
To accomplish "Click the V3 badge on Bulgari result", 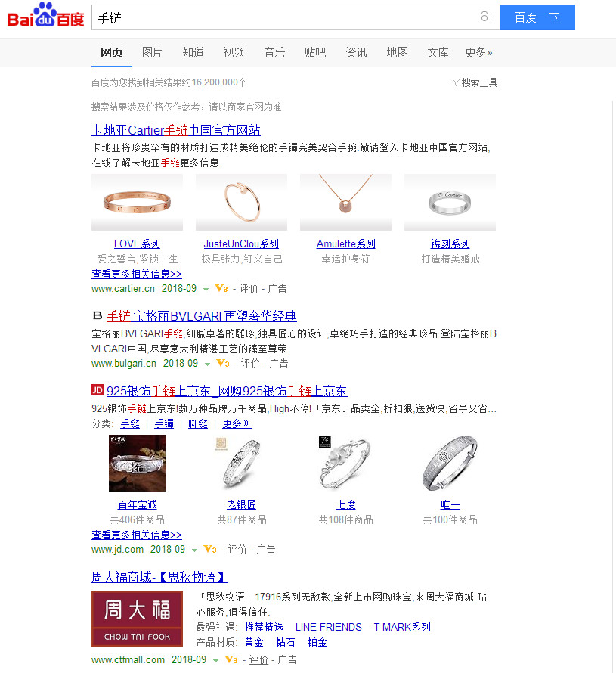I will (x=223, y=363).
